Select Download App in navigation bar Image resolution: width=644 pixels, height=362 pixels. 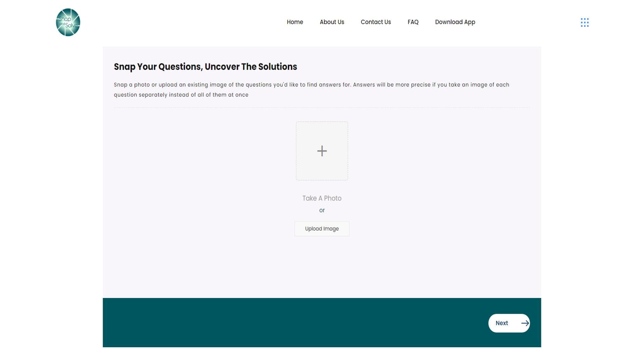pos(455,22)
